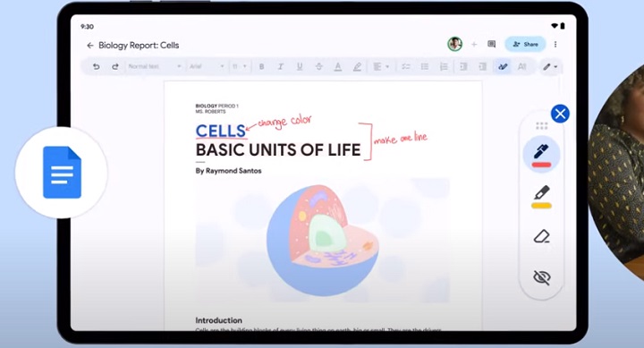Open the Arial font dropdown
Image resolution: width=644 pixels, height=348 pixels.
[x=207, y=66]
